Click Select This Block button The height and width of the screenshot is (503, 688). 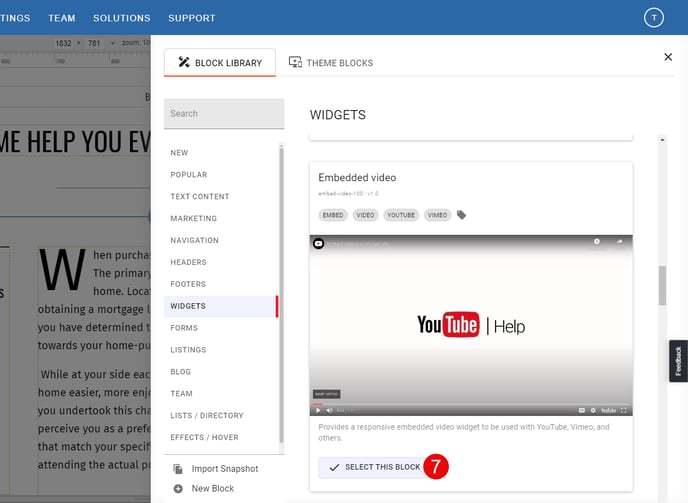374,467
